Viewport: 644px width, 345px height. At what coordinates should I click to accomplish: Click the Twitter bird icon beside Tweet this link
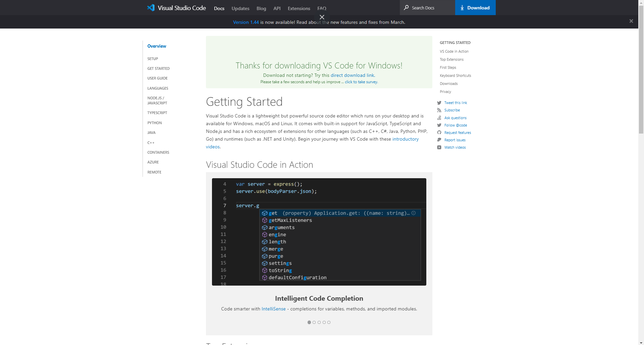439,103
